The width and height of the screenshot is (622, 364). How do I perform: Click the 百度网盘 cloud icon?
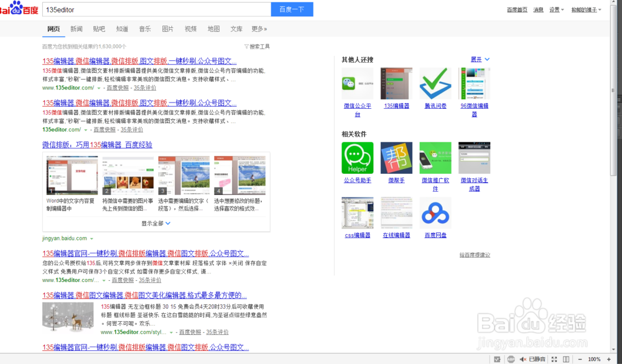click(435, 213)
